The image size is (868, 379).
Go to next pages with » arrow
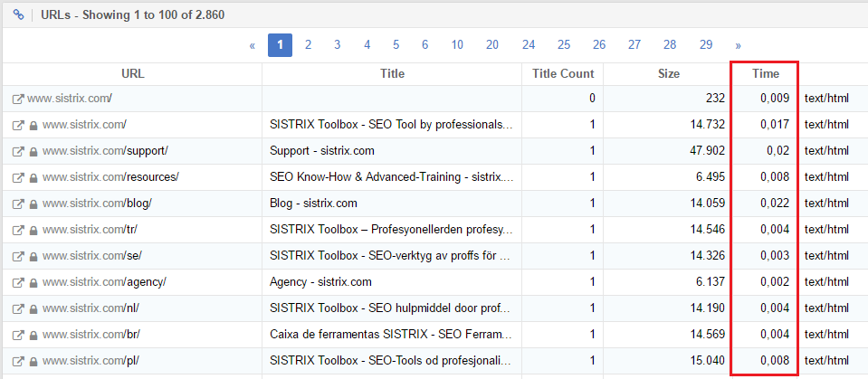point(738,45)
